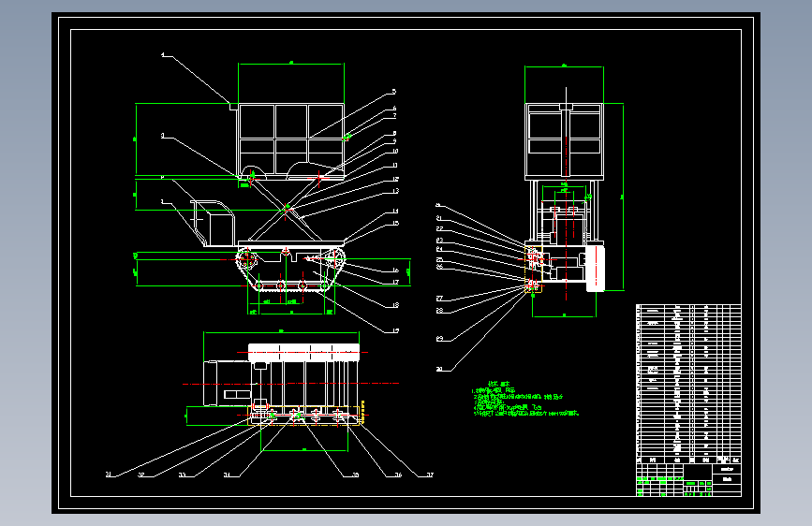The height and width of the screenshot is (526, 812).
Task: Click callout number 27 label
Action: tap(439, 299)
